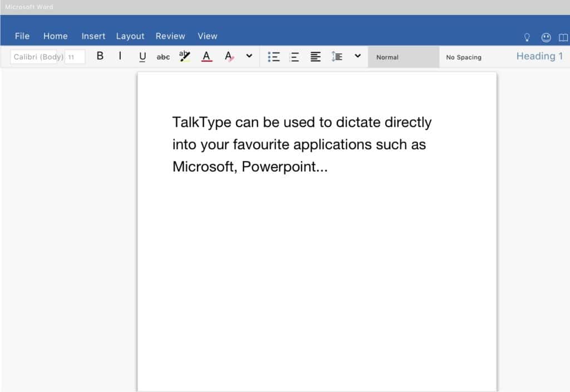
Task: Apply strikethrough with the abc button
Action: [163, 57]
